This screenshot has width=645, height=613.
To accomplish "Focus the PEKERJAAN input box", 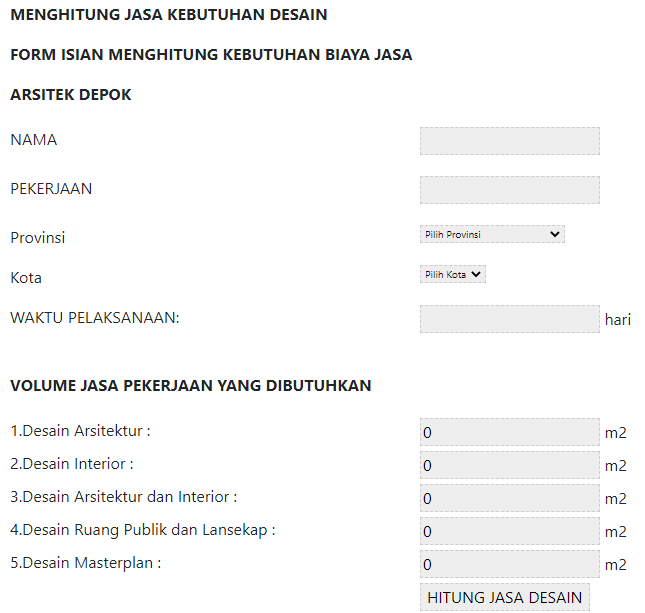I will [x=509, y=190].
